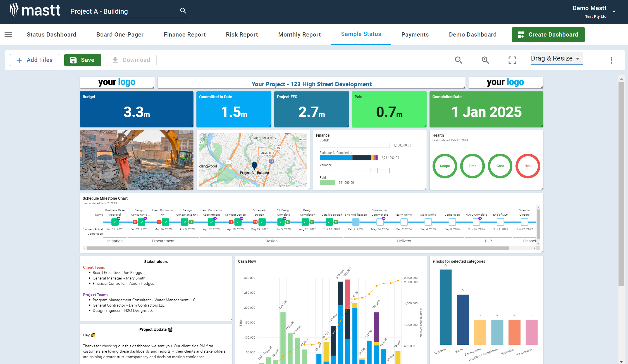
Task: Click the Add Tiles plus icon
Action: [x=19, y=60]
